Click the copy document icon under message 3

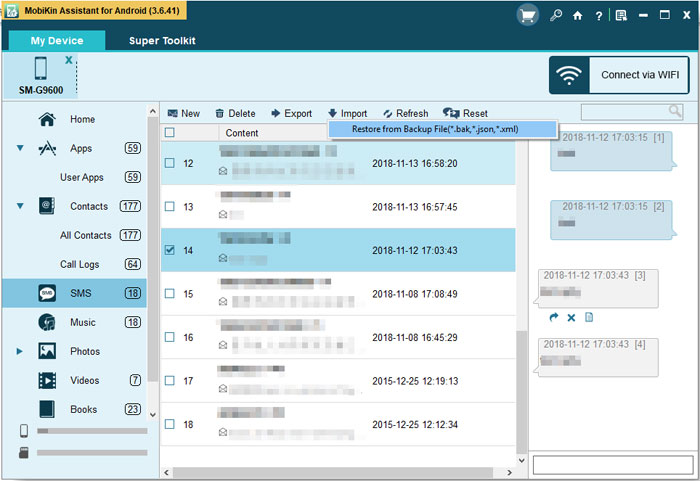coord(589,318)
